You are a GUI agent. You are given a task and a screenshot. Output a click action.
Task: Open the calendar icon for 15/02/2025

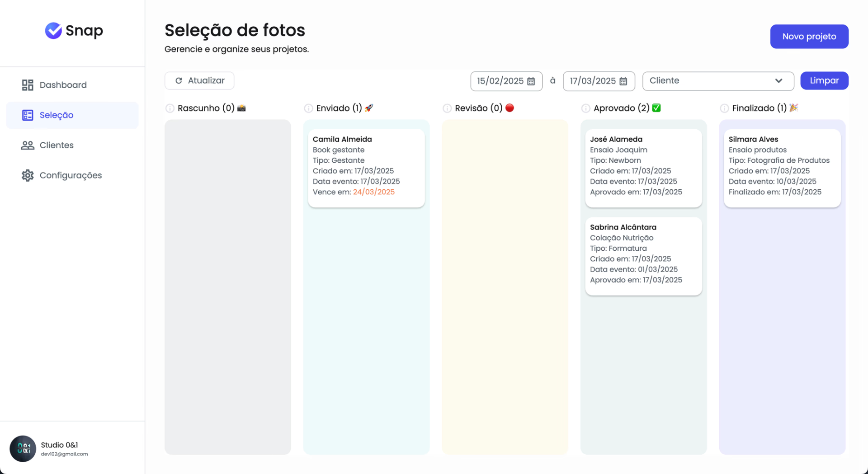(531, 81)
